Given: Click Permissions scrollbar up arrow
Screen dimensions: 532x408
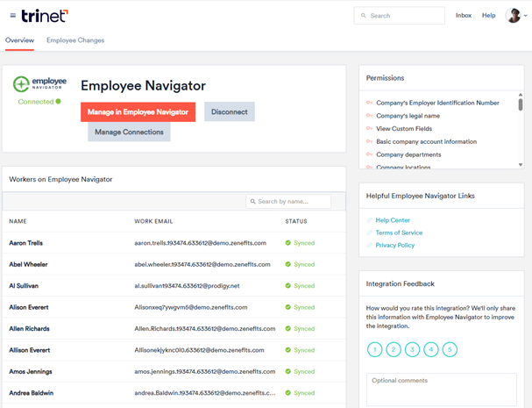Looking at the screenshot, I should [521, 95].
